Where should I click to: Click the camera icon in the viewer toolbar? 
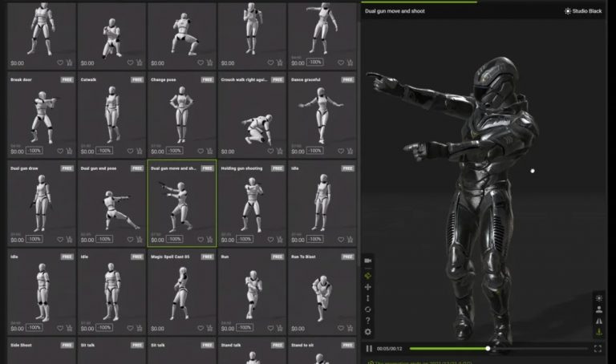tap(367, 261)
